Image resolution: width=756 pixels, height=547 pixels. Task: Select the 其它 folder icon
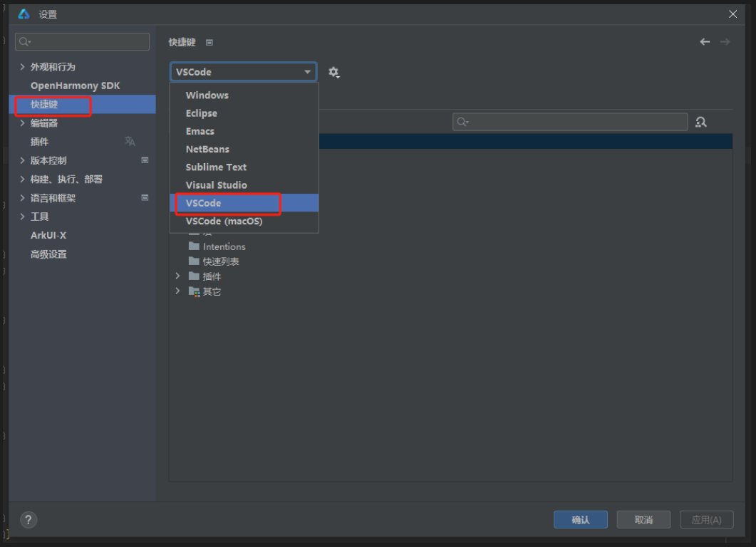pos(194,291)
